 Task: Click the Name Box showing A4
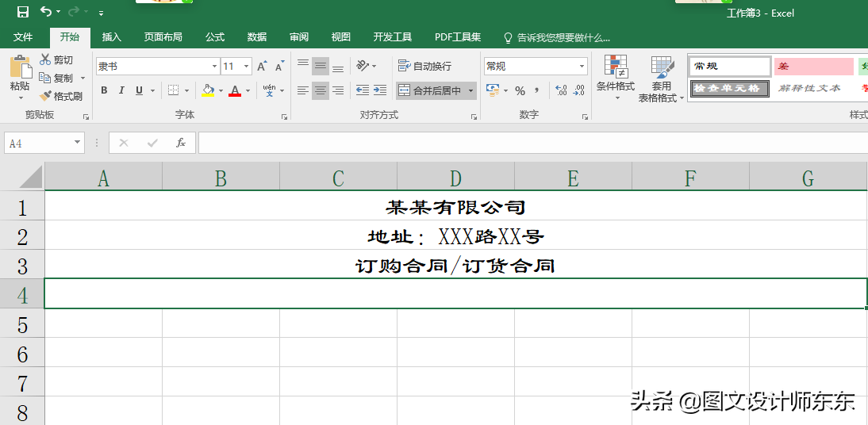44,144
